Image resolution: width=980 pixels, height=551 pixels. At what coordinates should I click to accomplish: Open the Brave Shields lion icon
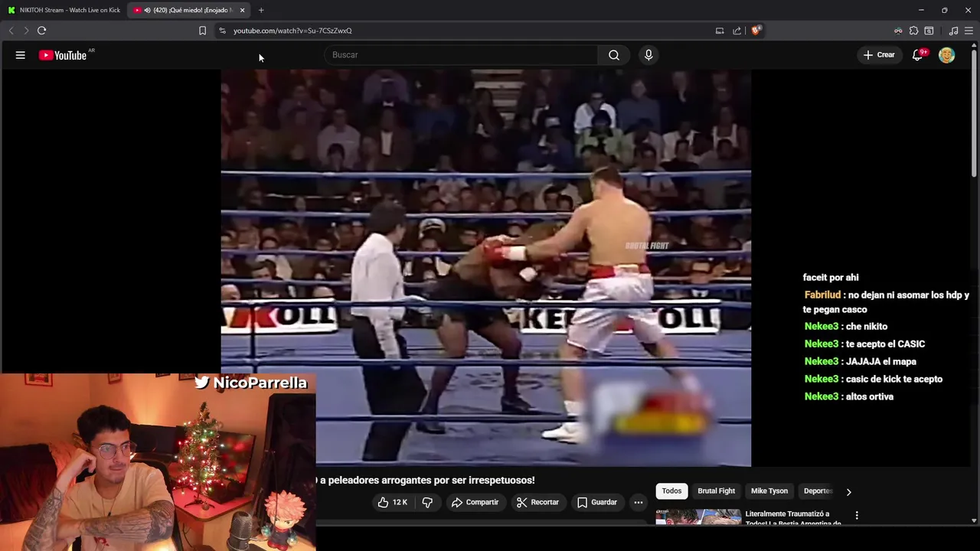pyautogui.click(x=756, y=31)
